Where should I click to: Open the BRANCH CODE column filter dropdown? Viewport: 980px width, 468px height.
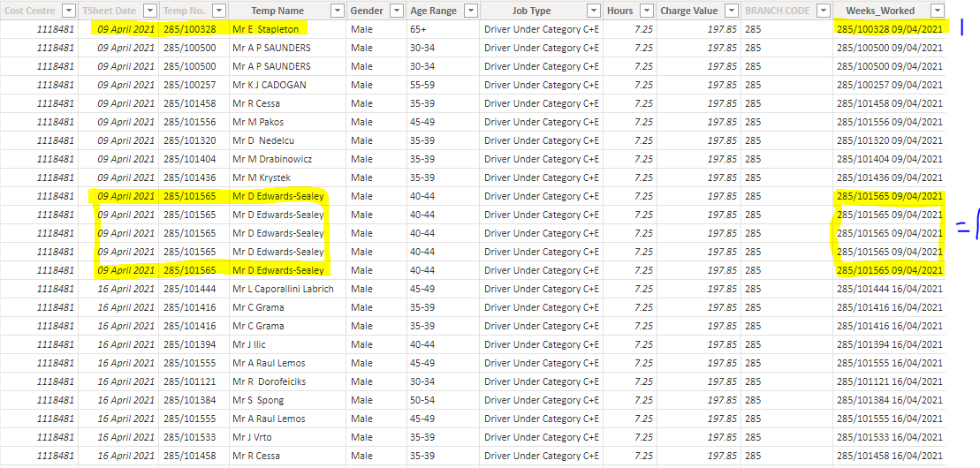click(x=824, y=11)
